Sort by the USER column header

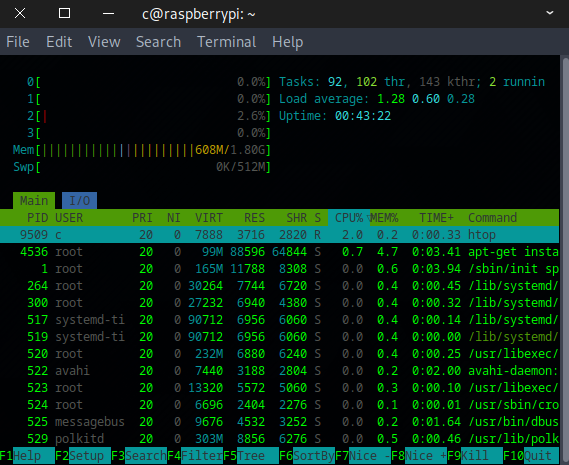[69, 217]
